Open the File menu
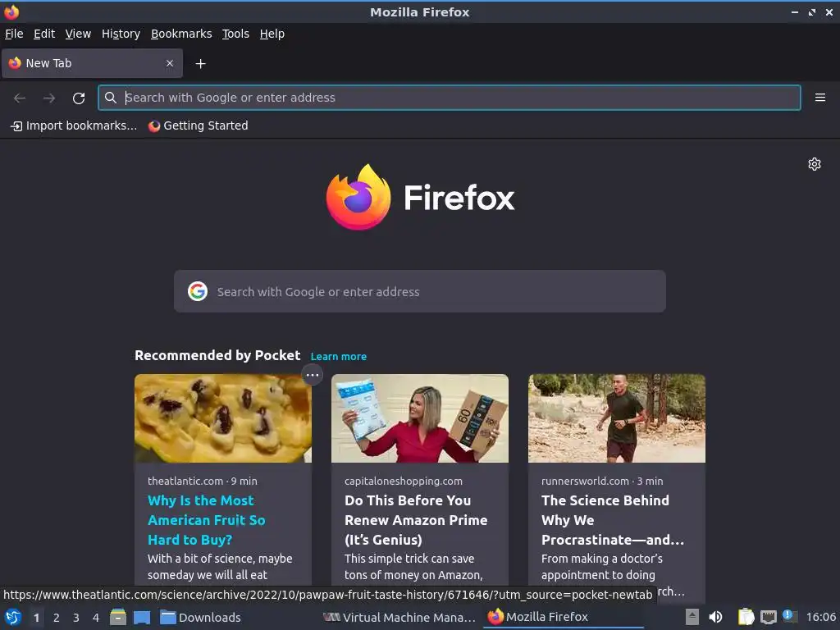This screenshot has width=840, height=630. tap(14, 34)
